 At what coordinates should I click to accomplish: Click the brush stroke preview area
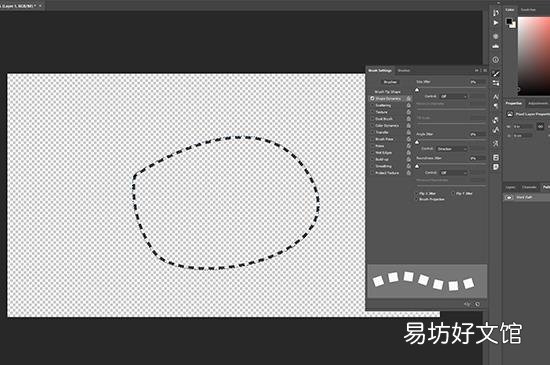[427, 282]
